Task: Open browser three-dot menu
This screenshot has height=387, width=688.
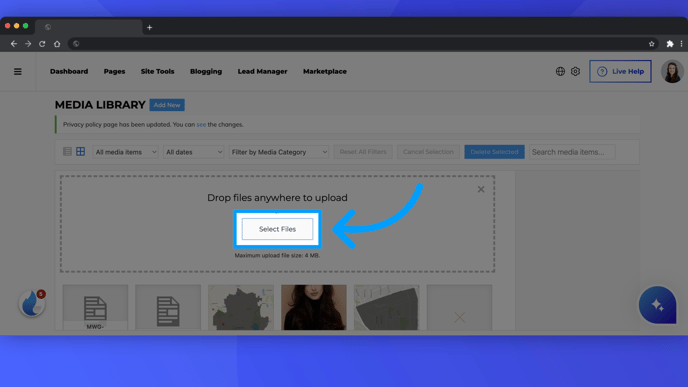Action: tap(681, 44)
